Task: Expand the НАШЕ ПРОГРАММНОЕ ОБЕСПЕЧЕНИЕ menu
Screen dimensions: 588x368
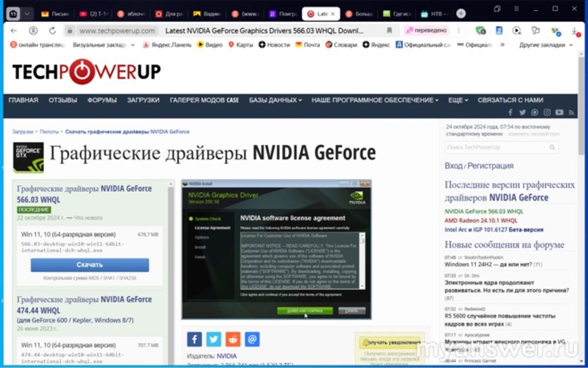Action: 375,100
